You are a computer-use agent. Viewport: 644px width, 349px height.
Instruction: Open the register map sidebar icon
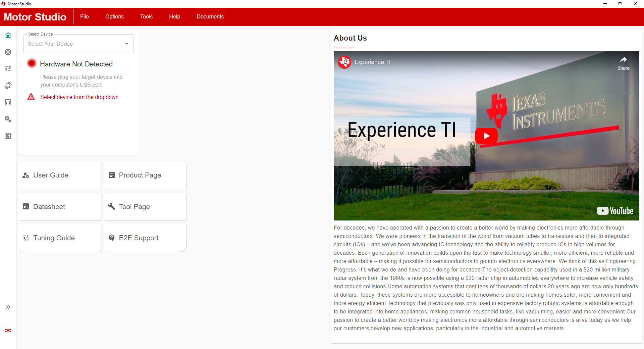click(8, 136)
